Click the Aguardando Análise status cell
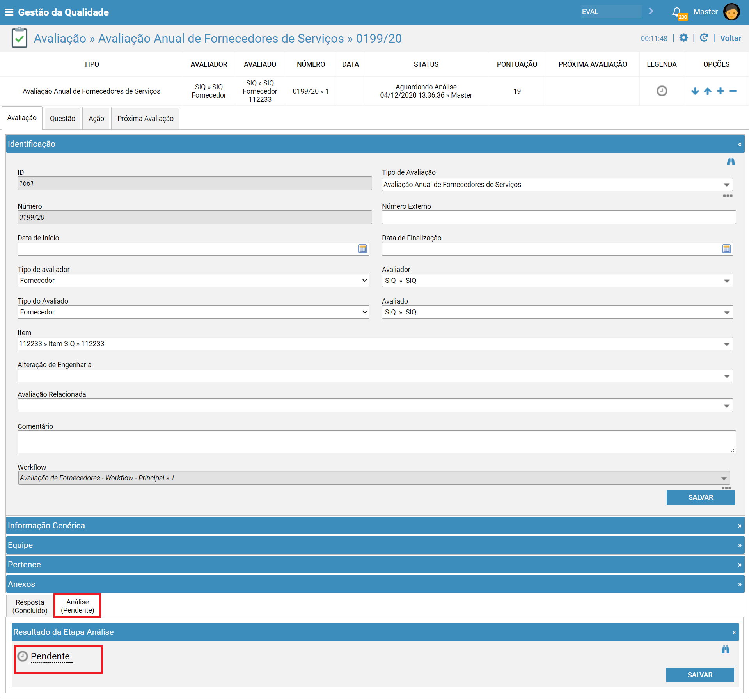The height and width of the screenshot is (700, 749). click(x=426, y=91)
